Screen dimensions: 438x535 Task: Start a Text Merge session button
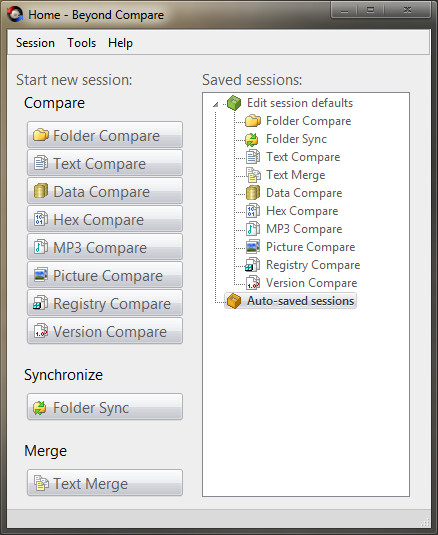click(x=105, y=483)
